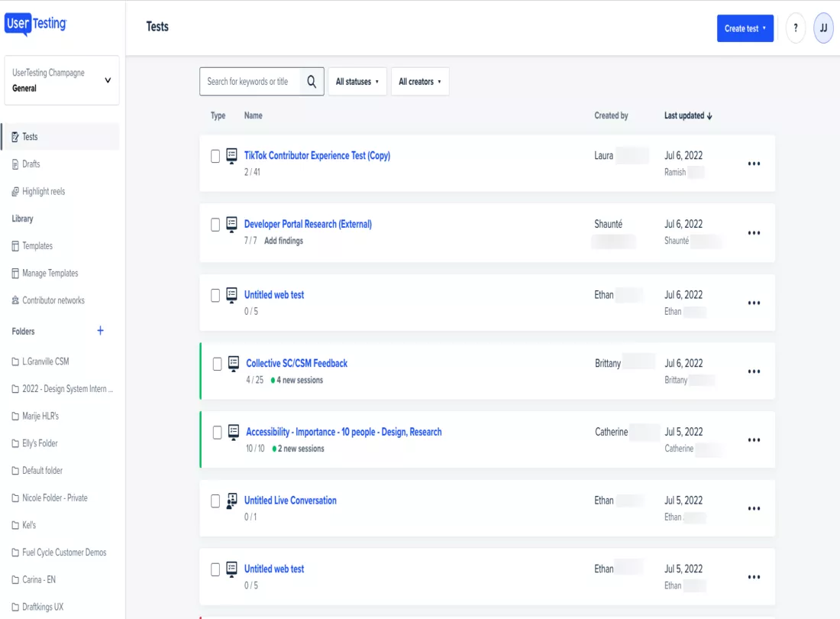Sort by the Last updated column header

coord(688,115)
